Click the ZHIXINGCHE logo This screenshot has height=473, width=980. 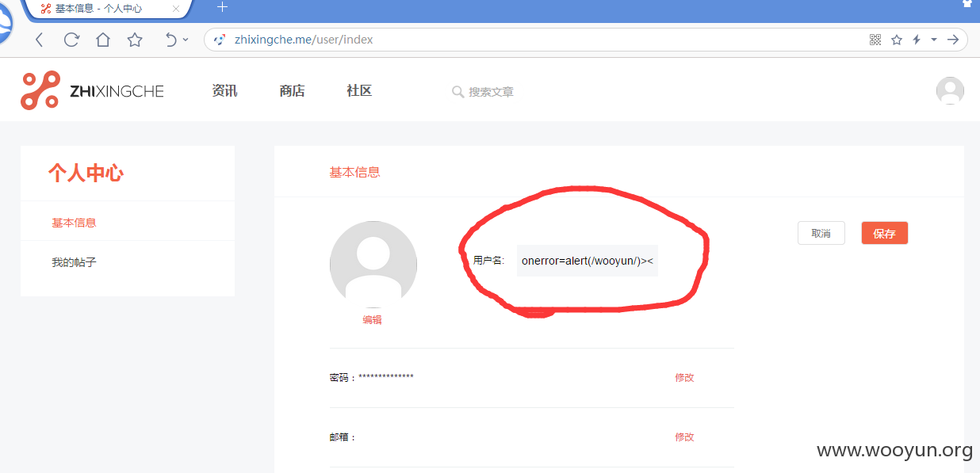coord(92,90)
